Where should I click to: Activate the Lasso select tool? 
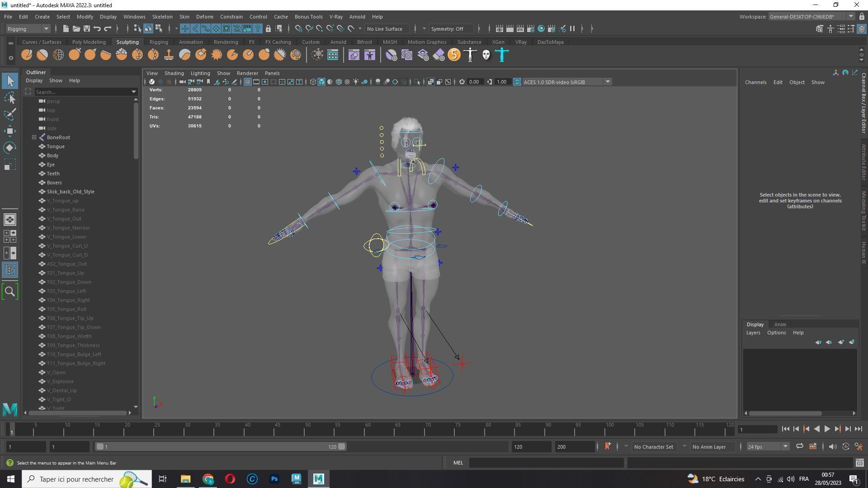coord(10,98)
